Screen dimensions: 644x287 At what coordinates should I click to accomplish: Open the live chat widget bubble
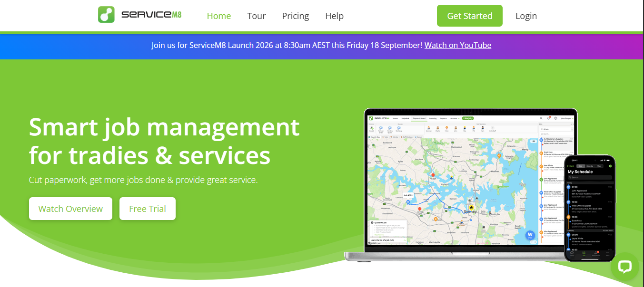(x=624, y=267)
